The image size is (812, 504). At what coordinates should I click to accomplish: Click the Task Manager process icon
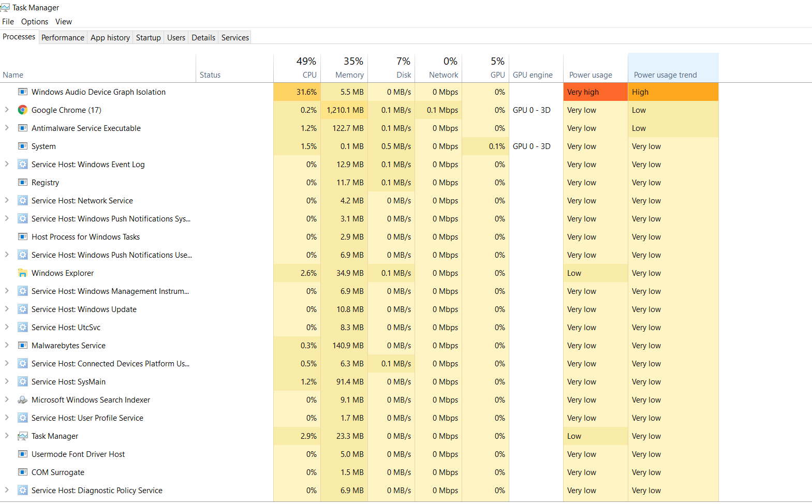pyautogui.click(x=22, y=436)
